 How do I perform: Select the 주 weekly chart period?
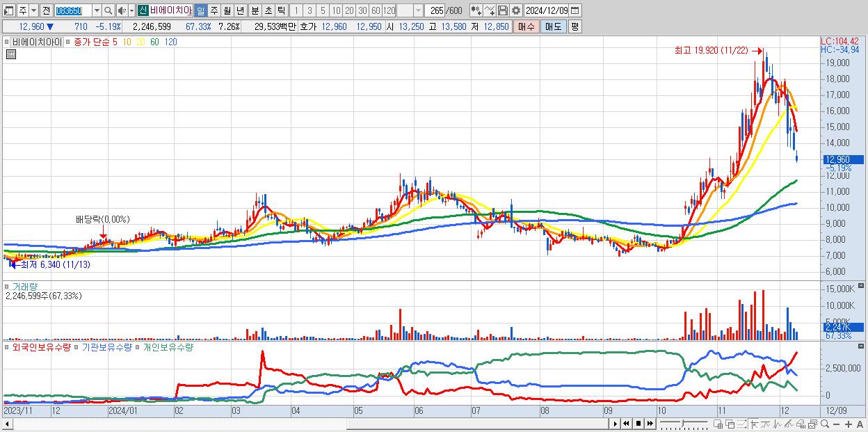pos(214,10)
